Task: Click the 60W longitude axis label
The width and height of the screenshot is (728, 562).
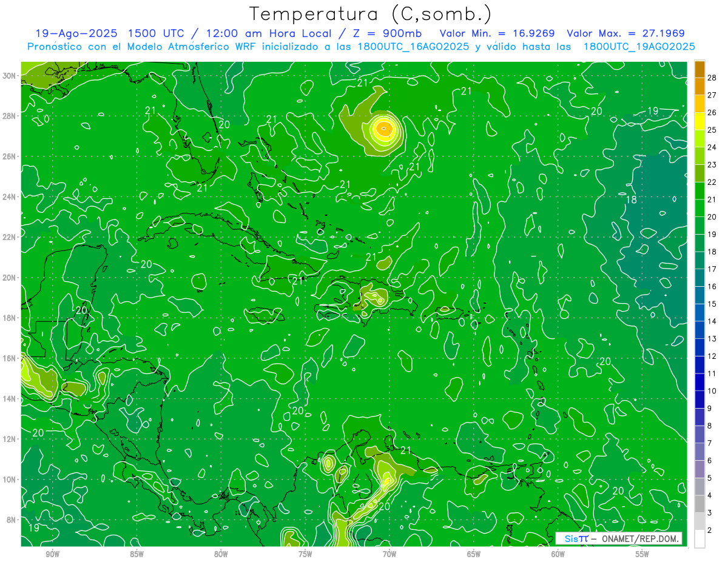Action: pyautogui.click(x=558, y=554)
